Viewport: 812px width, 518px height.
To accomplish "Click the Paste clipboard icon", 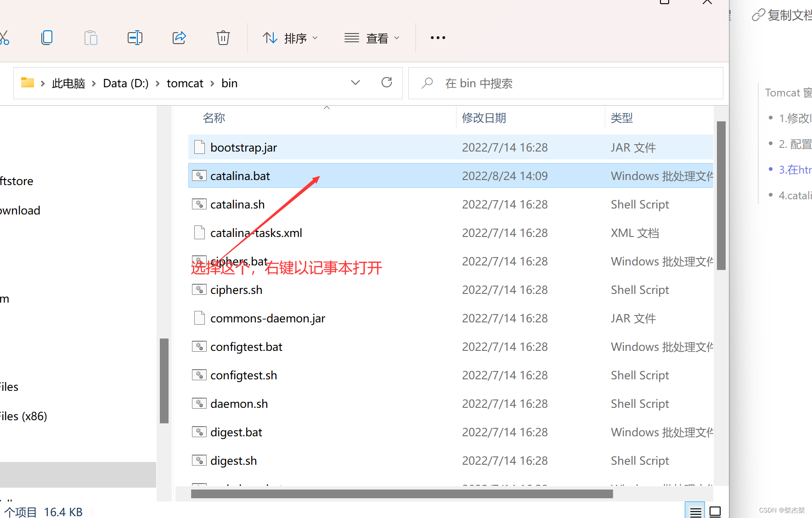I will [91, 38].
